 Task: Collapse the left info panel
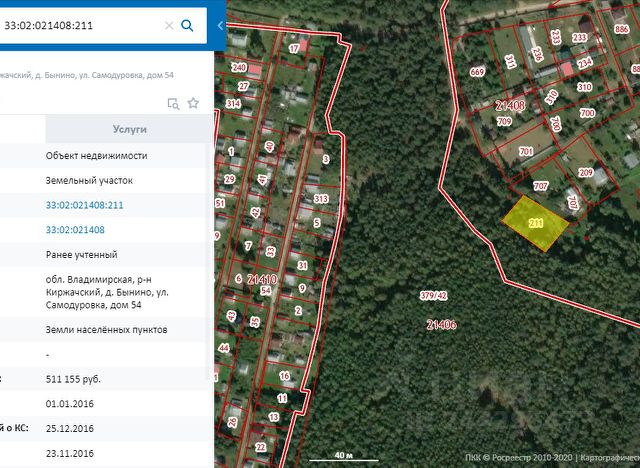click(220, 26)
